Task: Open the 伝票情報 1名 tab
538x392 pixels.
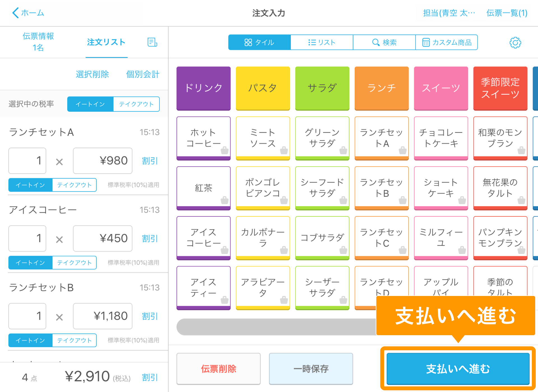Action: click(x=38, y=42)
